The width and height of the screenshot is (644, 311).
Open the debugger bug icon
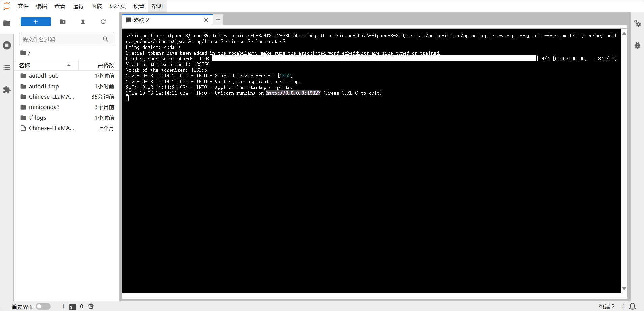click(x=637, y=45)
